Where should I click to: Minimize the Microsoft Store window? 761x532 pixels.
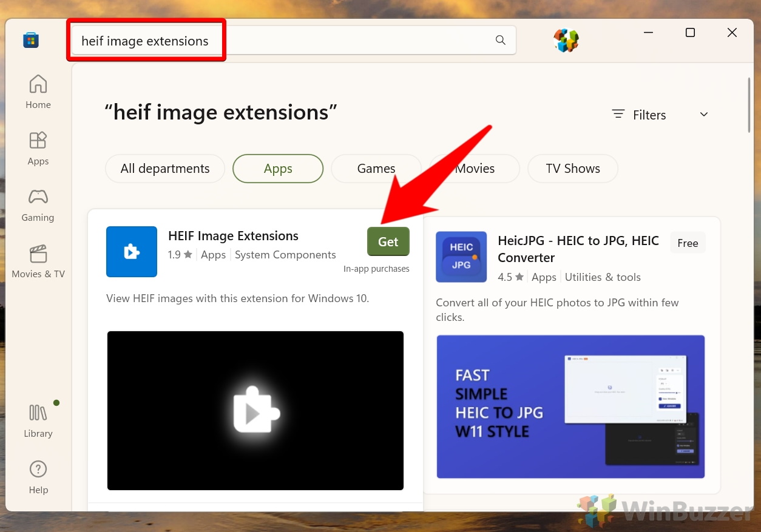(x=648, y=33)
